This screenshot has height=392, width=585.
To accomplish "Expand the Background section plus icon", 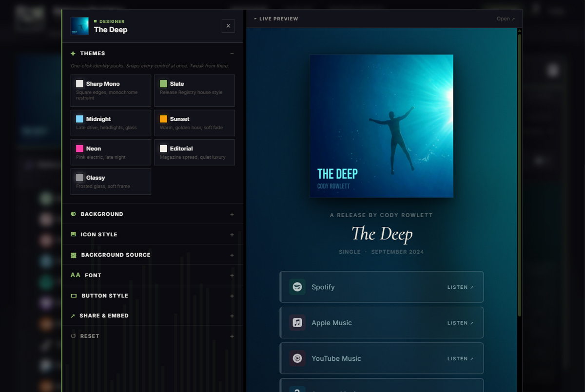I will 232,214.
